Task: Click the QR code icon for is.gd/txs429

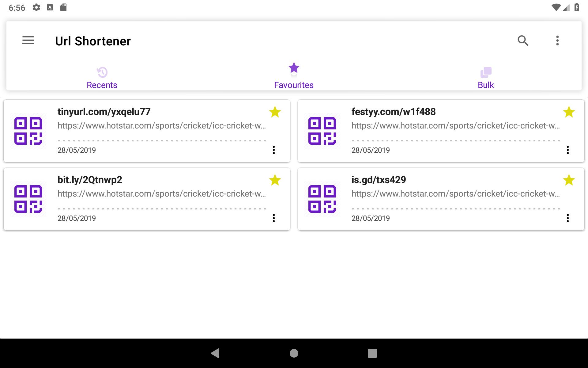Action: point(322,199)
